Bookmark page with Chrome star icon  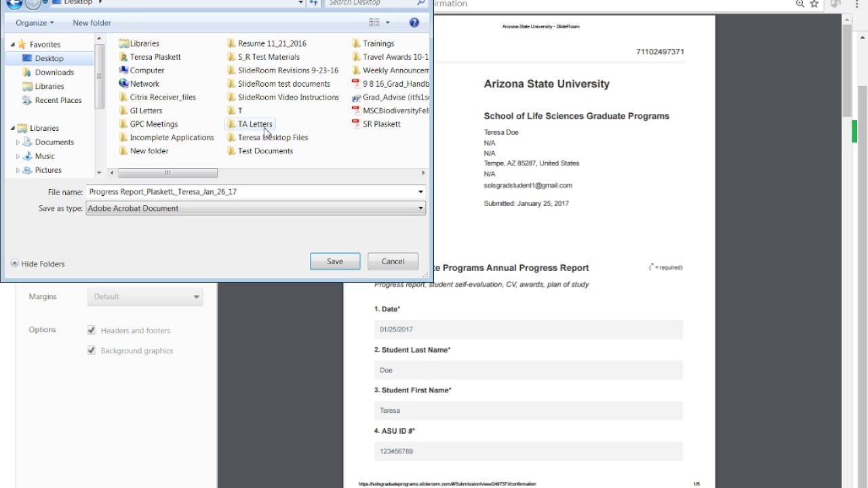click(814, 4)
